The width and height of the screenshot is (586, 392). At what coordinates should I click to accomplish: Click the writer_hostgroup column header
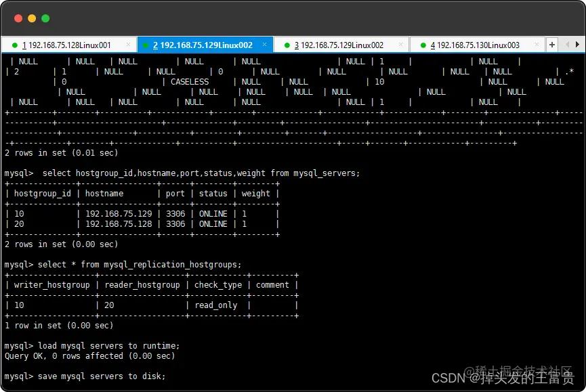(52, 285)
